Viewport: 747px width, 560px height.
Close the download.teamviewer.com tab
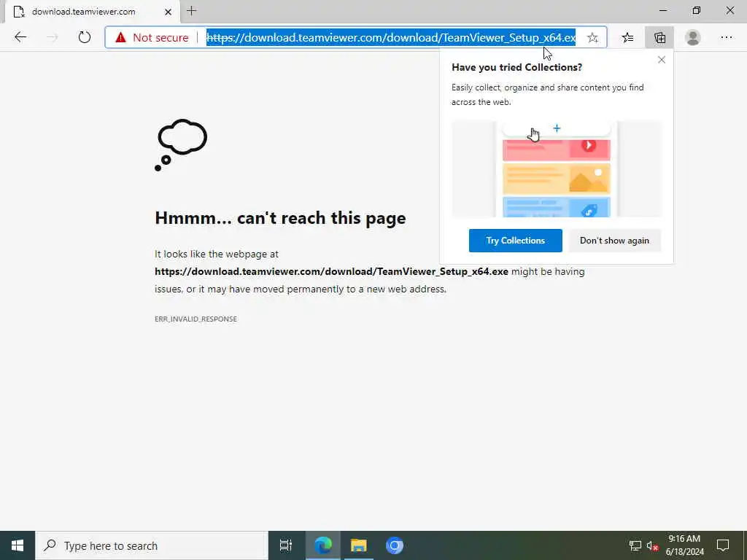click(168, 12)
